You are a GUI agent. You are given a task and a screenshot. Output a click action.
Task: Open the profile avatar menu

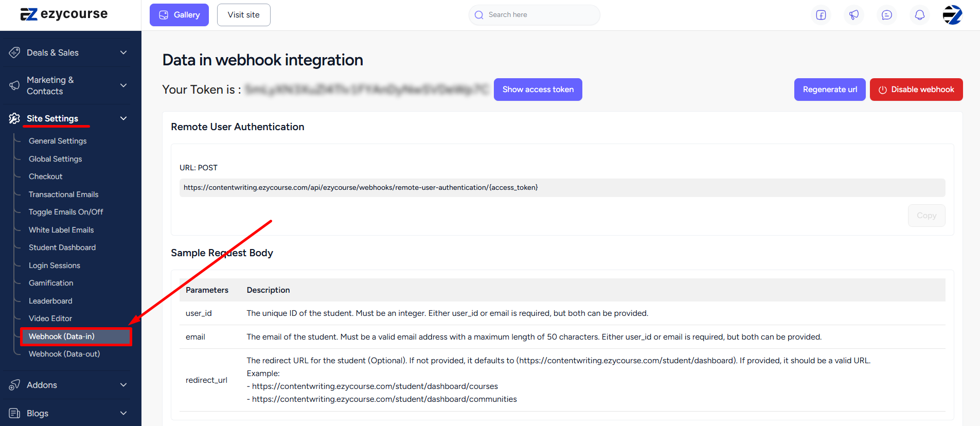click(x=953, y=15)
